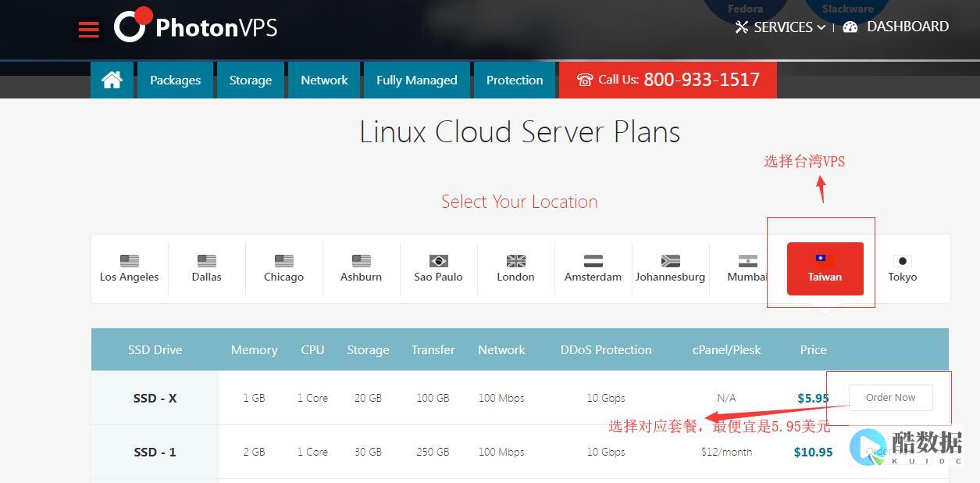Click Order Now for SSD - X plan
Image resolution: width=980 pixels, height=483 pixels.
(890, 397)
